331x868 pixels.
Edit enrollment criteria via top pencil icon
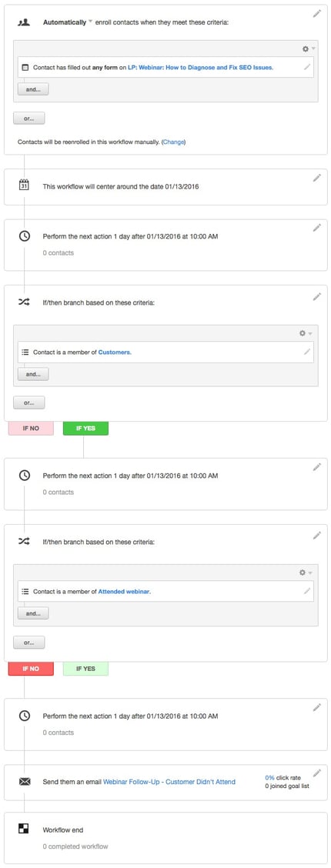(316, 13)
